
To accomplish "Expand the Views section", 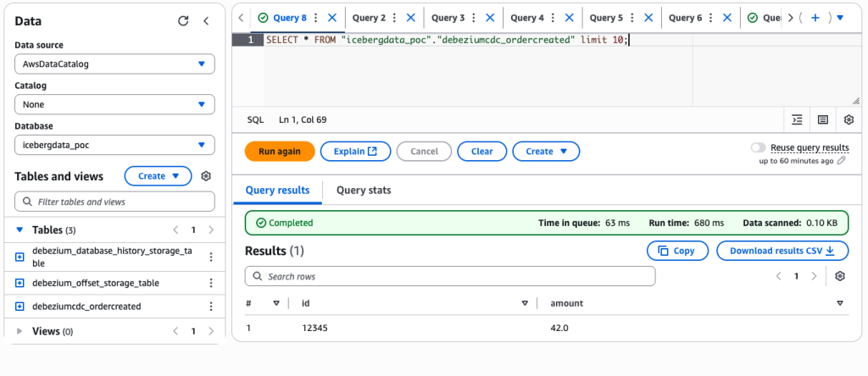I will click(19, 331).
